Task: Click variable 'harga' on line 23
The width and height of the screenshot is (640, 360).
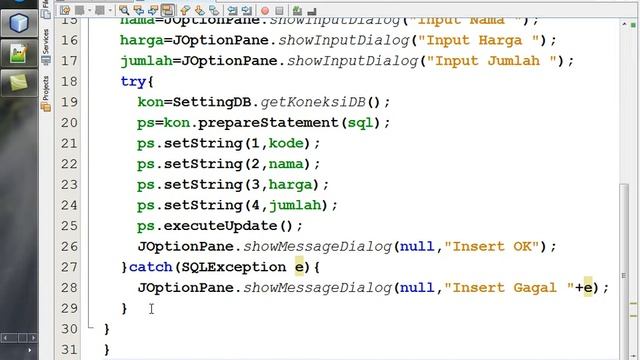Action: 291,184
